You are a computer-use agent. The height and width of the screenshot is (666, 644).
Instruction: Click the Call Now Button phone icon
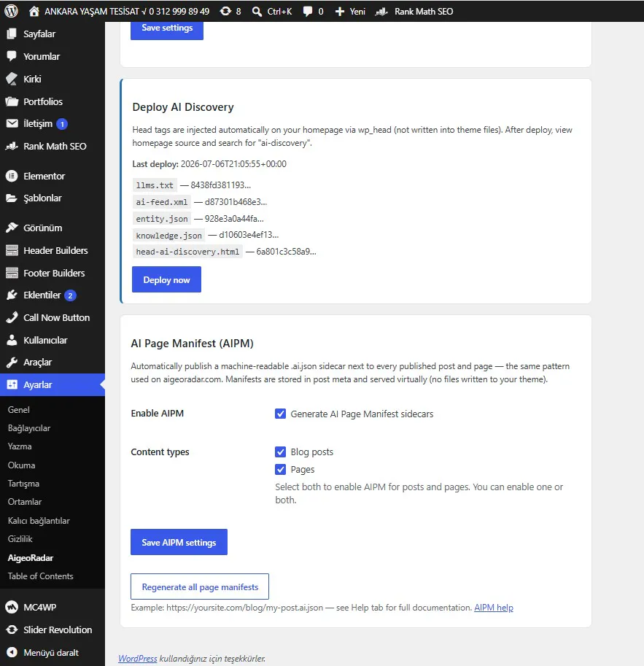(x=12, y=317)
